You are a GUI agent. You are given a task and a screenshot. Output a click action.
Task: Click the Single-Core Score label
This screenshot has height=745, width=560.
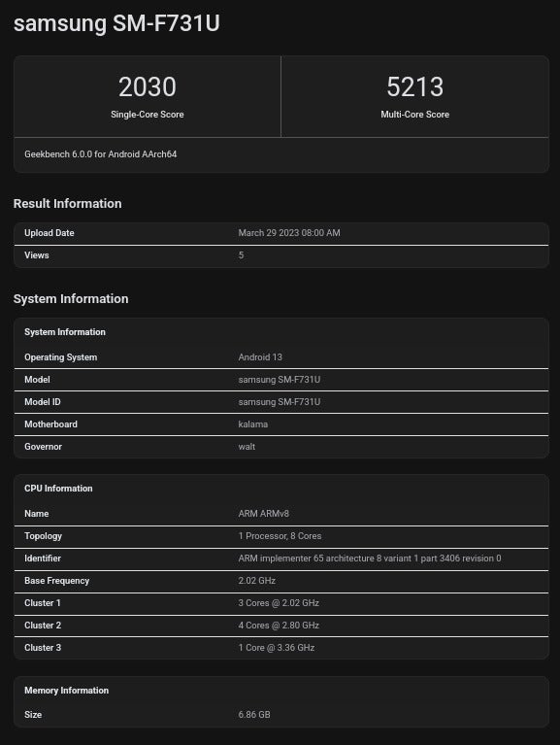pyautogui.click(x=148, y=115)
